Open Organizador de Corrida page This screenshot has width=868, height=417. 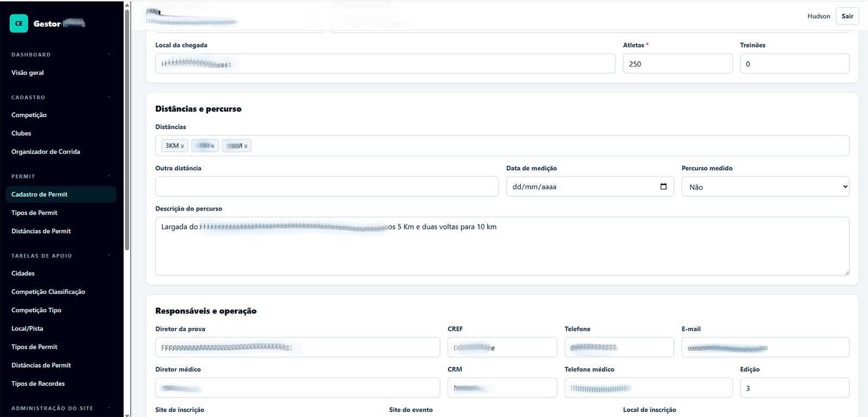[x=46, y=152]
